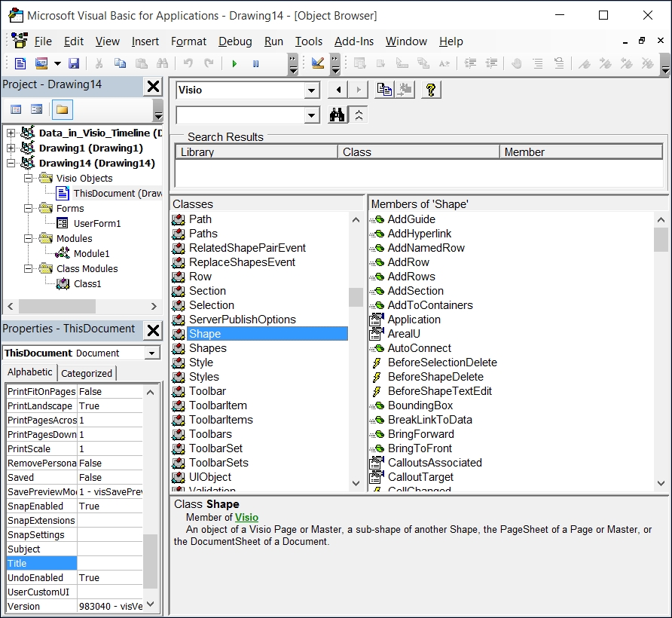This screenshot has height=618, width=672.
Task: Click the View Code icon in the Project pane
Action: coord(16,110)
